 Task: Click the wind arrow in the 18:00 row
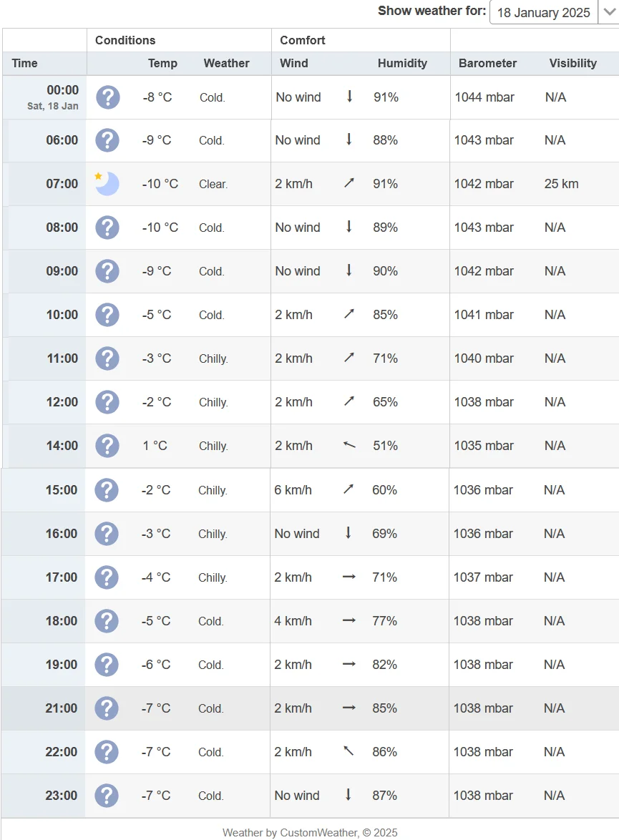[349, 620]
